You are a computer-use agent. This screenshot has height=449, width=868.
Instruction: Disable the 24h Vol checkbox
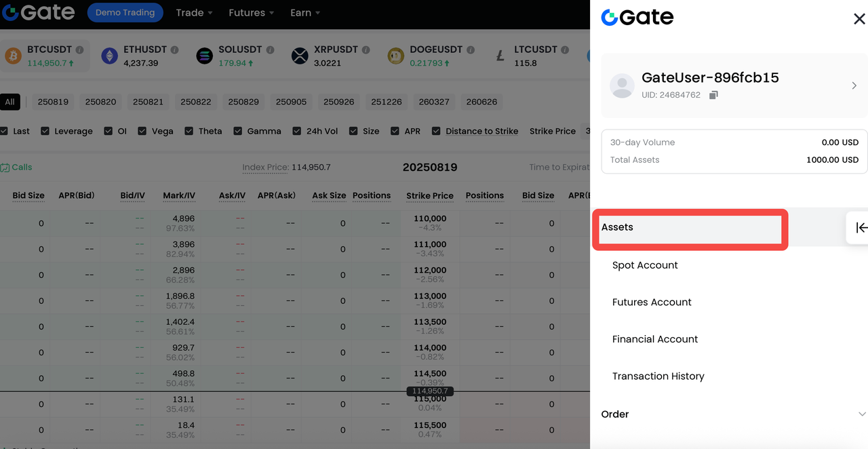[x=297, y=131]
